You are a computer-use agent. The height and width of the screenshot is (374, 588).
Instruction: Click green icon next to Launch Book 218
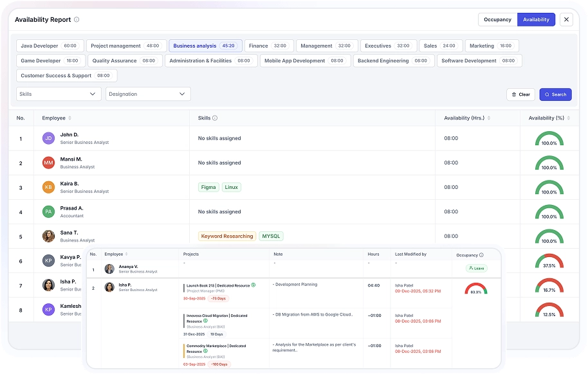253,285
